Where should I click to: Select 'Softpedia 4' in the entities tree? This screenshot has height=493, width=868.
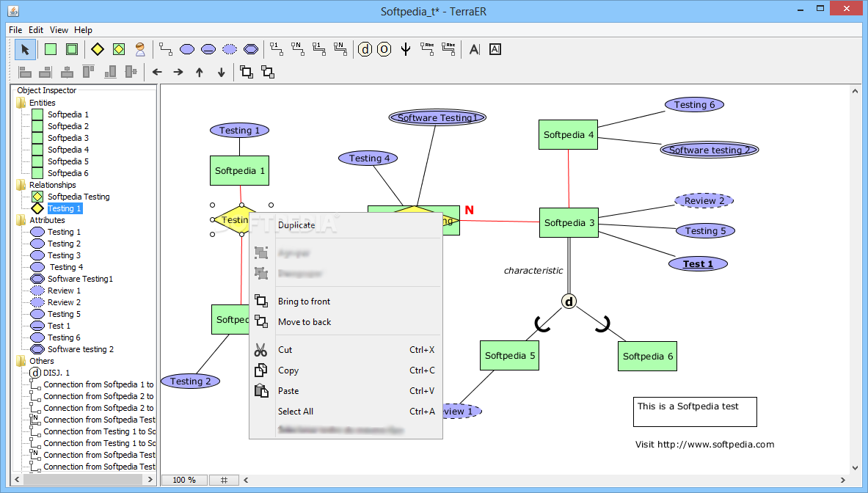(x=68, y=150)
